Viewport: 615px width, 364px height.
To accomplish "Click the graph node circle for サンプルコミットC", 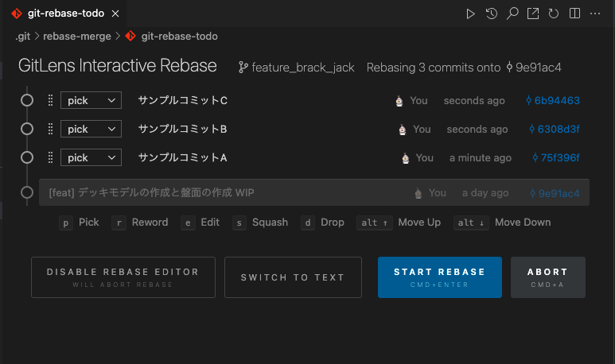I will (x=27, y=100).
